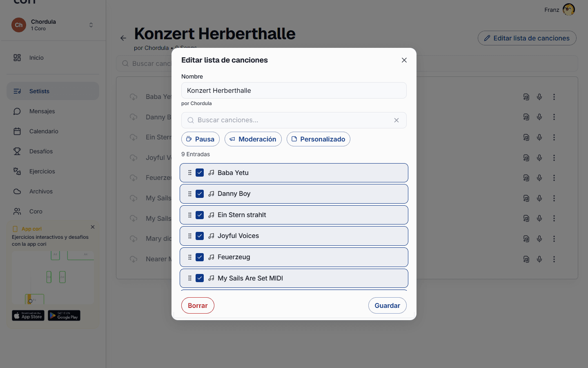Screen dimensions: 588x368
Task: Go back with the left arrow icon
Action: coord(123,38)
